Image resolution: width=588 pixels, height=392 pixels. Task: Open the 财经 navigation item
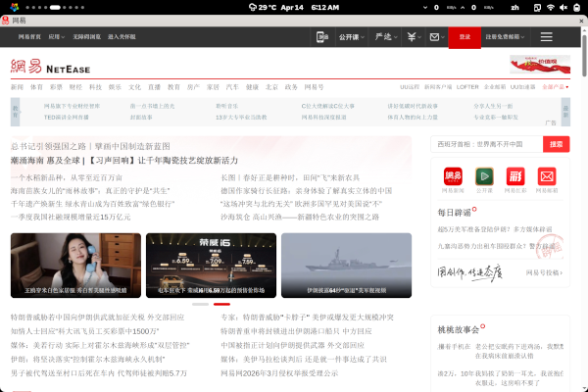(75, 87)
